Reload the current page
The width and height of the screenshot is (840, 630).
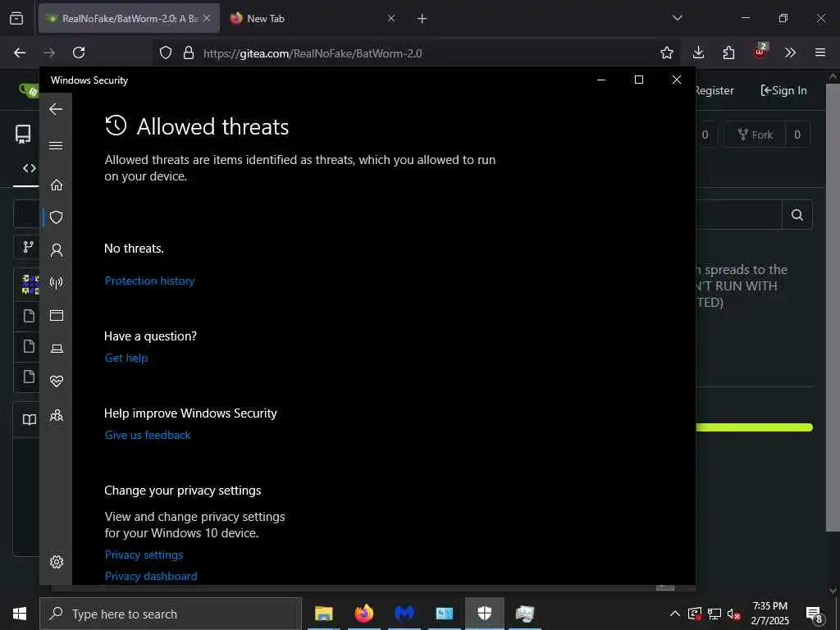tap(79, 52)
